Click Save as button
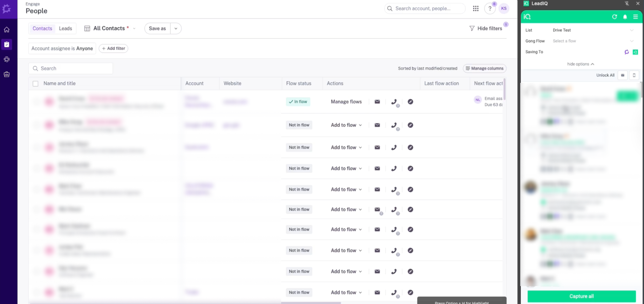The width and height of the screenshot is (644, 304). click(157, 28)
